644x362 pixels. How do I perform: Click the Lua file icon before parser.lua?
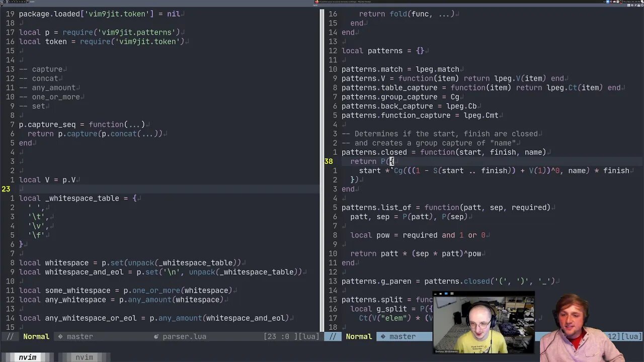(x=156, y=336)
